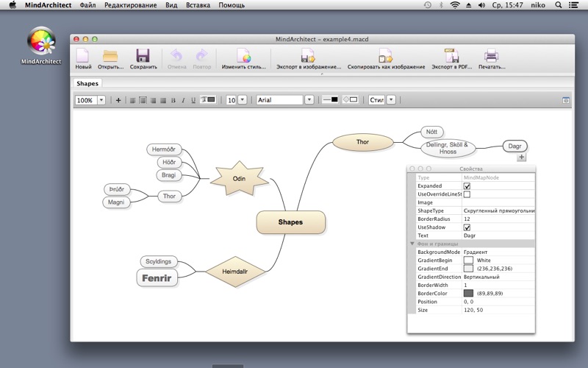Select the central Shapes node
Image resolution: width=588 pixels, height=368 pixels.
pyautogui.click(x=290, y=222)
